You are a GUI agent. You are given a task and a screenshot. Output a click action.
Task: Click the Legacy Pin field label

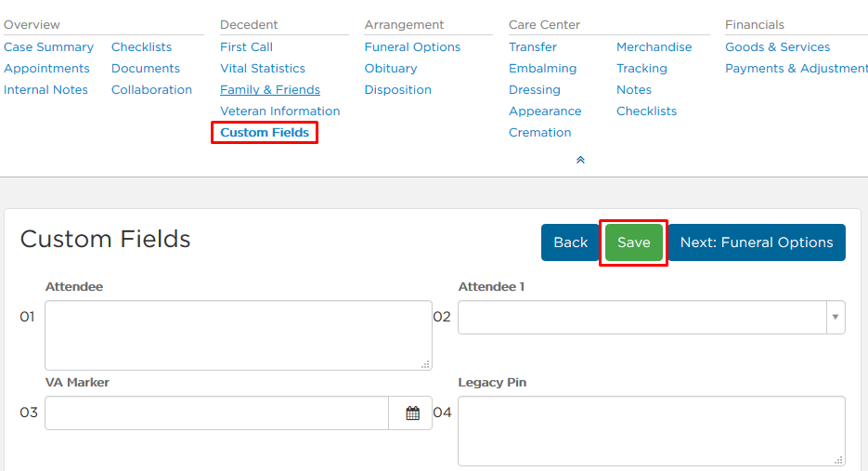click(492, 383)
